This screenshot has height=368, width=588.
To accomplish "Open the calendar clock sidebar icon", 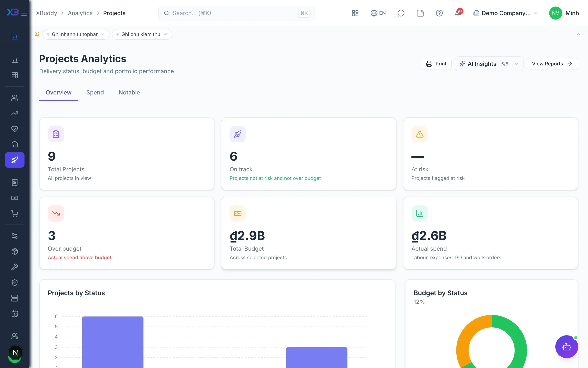I will coord(14,314).
